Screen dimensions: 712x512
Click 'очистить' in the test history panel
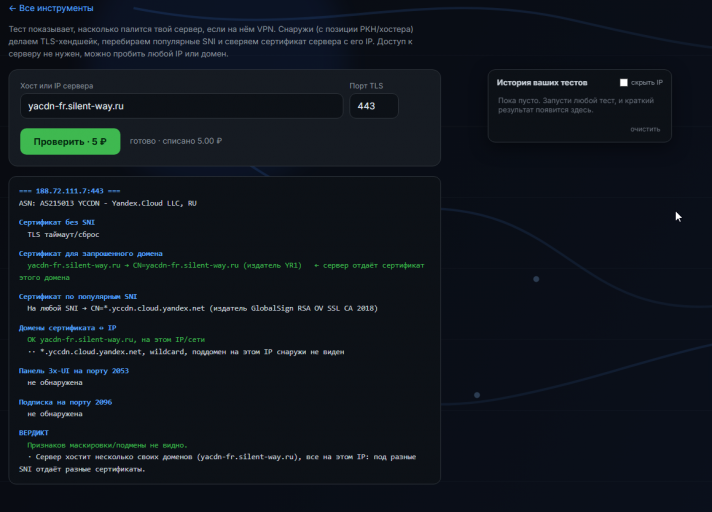tap(645, 129)
